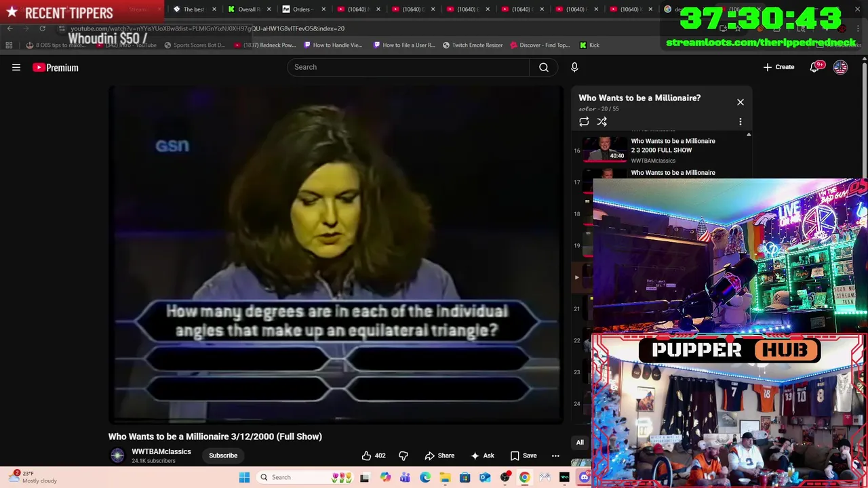Switch to Google Chrome taskbar icon
868x488 pixels.
(524, 477)
